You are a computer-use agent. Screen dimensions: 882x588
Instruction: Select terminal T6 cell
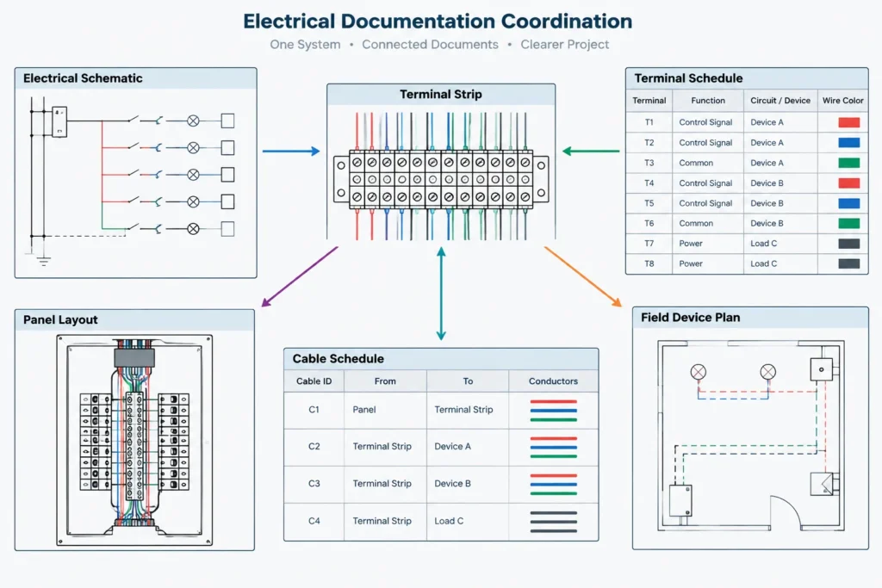(649, 223)
